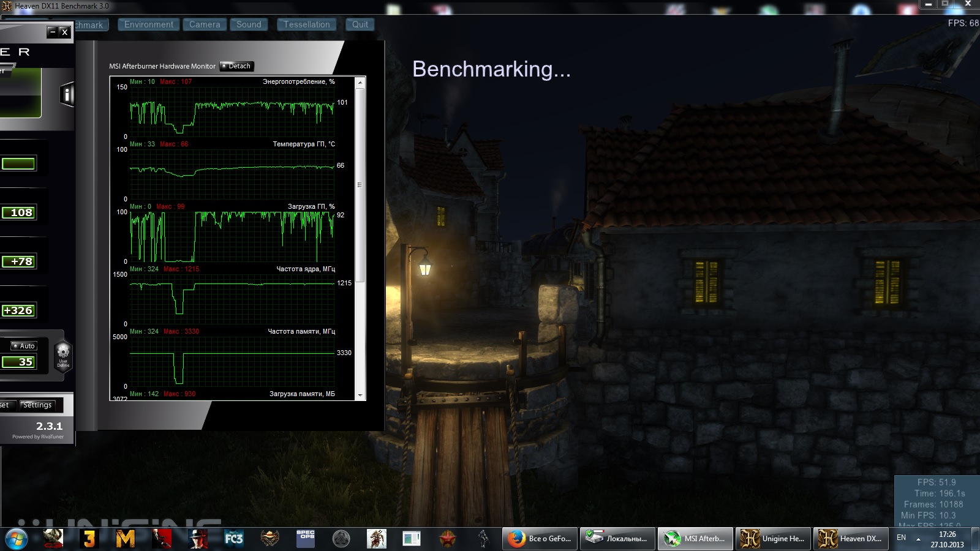The width and height of the screenshot is (980, 551).
Task: Launch the round grey emblem taskbar icon
Action: tap(341, 539)
